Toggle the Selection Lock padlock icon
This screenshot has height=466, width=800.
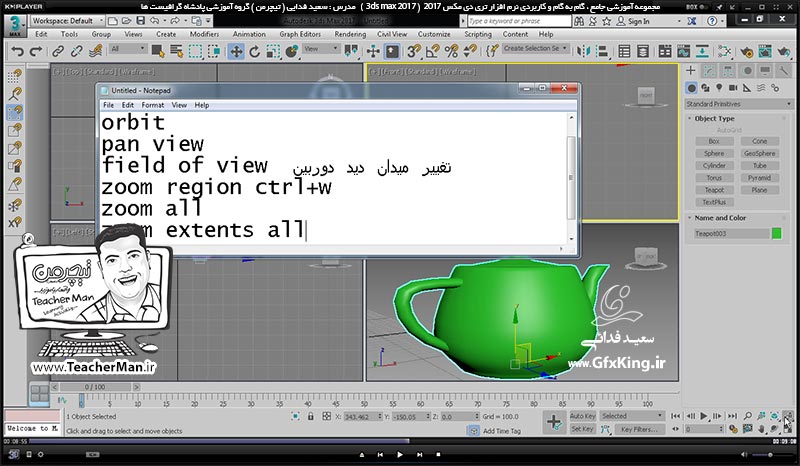[x=310, y=416]
